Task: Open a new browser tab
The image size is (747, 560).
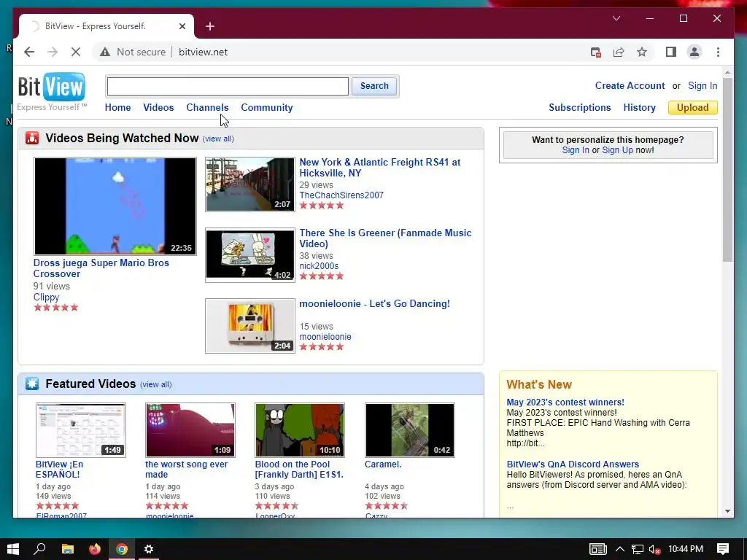Action: coord(210,26)
